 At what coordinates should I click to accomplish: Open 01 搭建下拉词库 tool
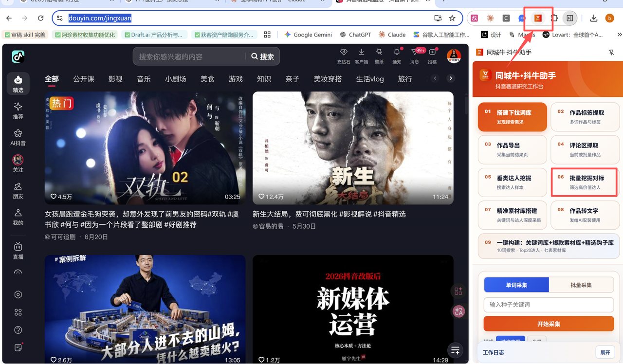pyautogui.click(x=513, y=117)
